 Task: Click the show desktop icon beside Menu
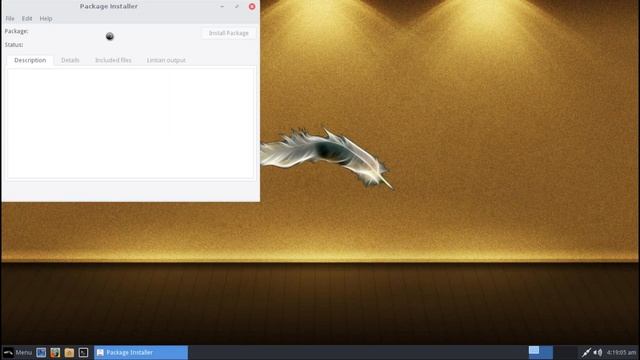(41, 352)
